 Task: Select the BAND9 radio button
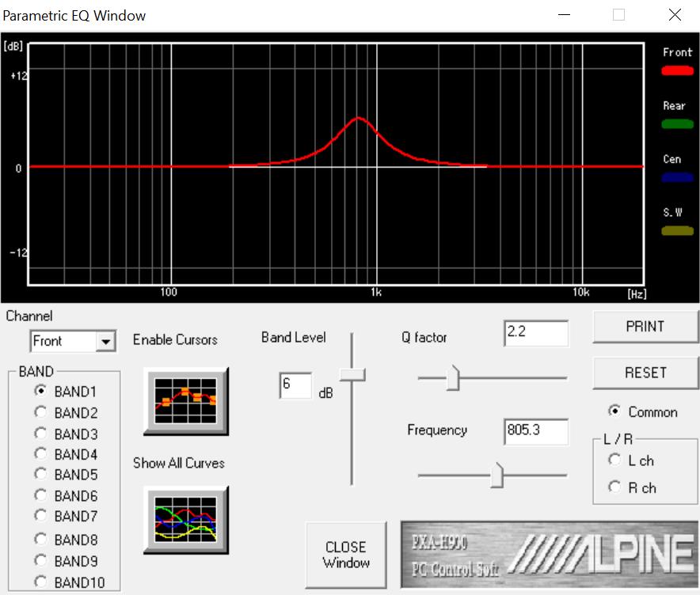click(x=40, y=559)
